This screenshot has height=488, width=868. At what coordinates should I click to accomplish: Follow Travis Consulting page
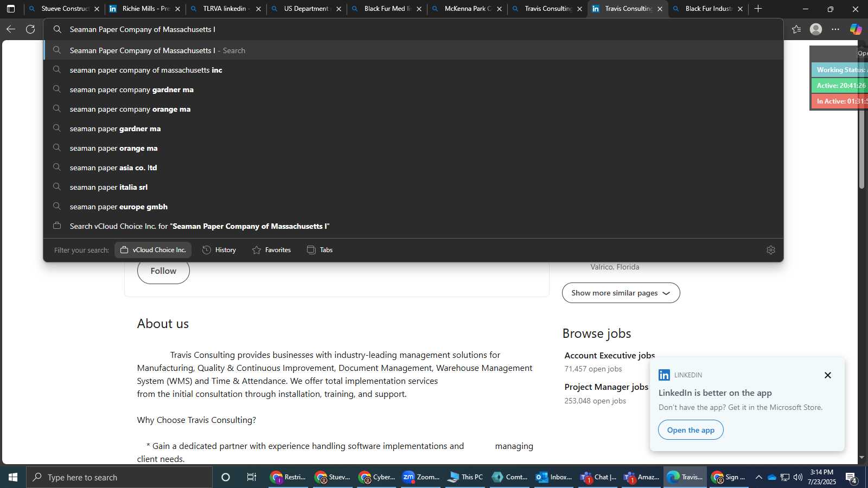click(x=163, y=271)
